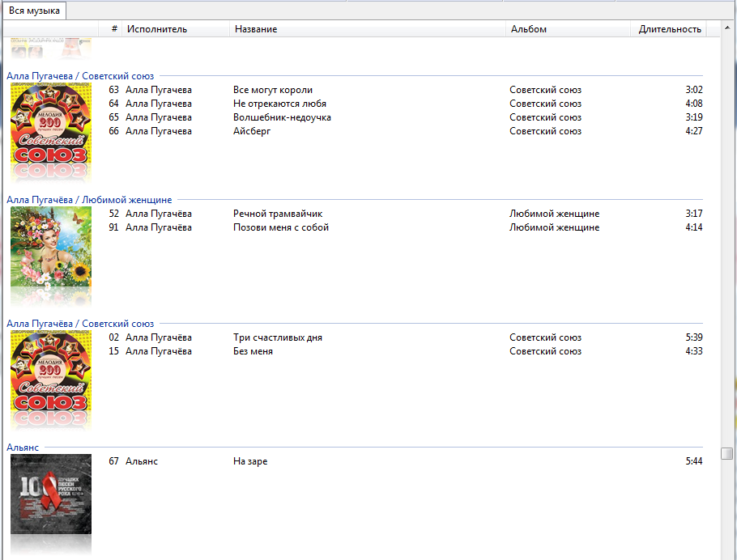
Task: Select the song Айсберг
Action: 251,131
